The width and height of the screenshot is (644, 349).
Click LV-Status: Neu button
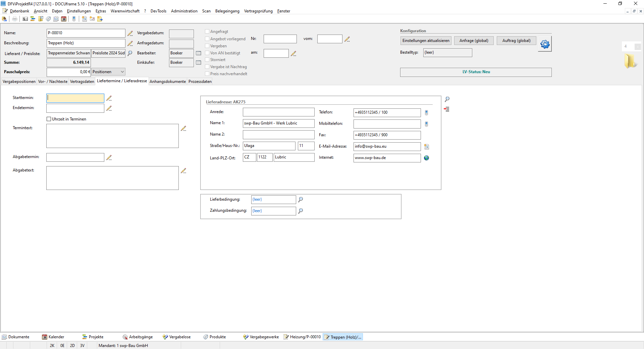click(476, 72)
